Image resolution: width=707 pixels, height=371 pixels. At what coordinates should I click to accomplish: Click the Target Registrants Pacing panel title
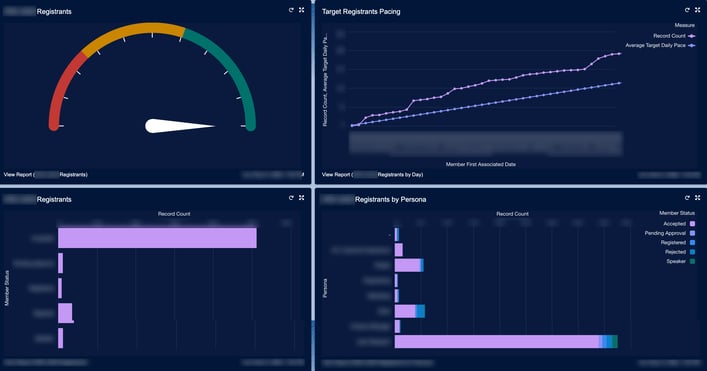pyautogui.click(x=361, y=12)
